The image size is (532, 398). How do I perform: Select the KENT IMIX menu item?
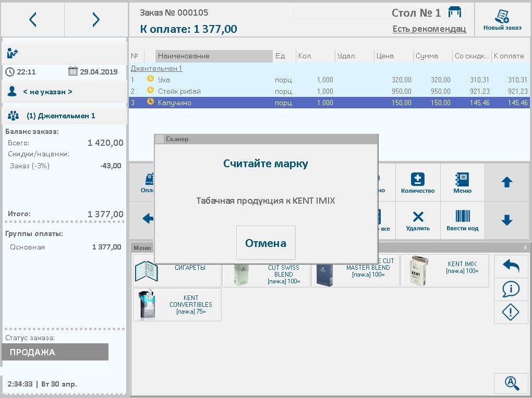click(x=444, y=271)
